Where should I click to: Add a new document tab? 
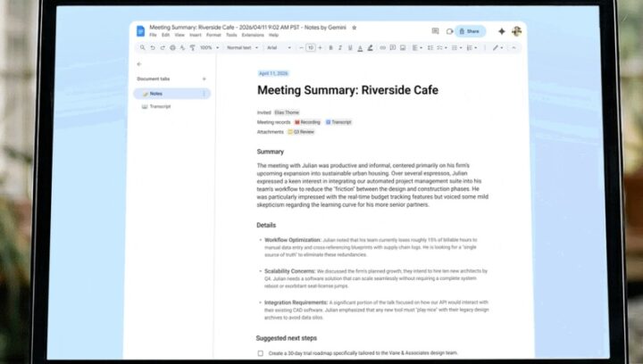click(x=205, y=79)
